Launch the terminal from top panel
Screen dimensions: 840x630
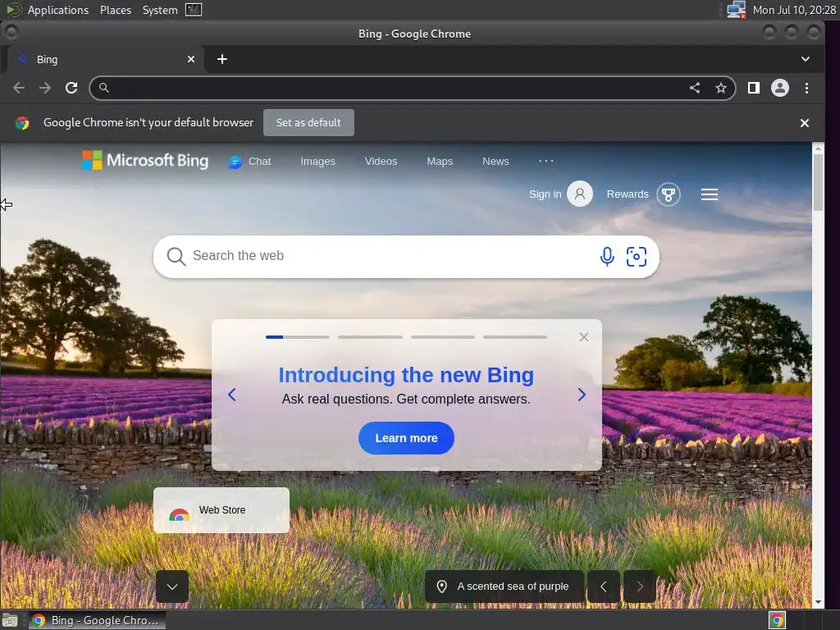click(x=194, y=10)
